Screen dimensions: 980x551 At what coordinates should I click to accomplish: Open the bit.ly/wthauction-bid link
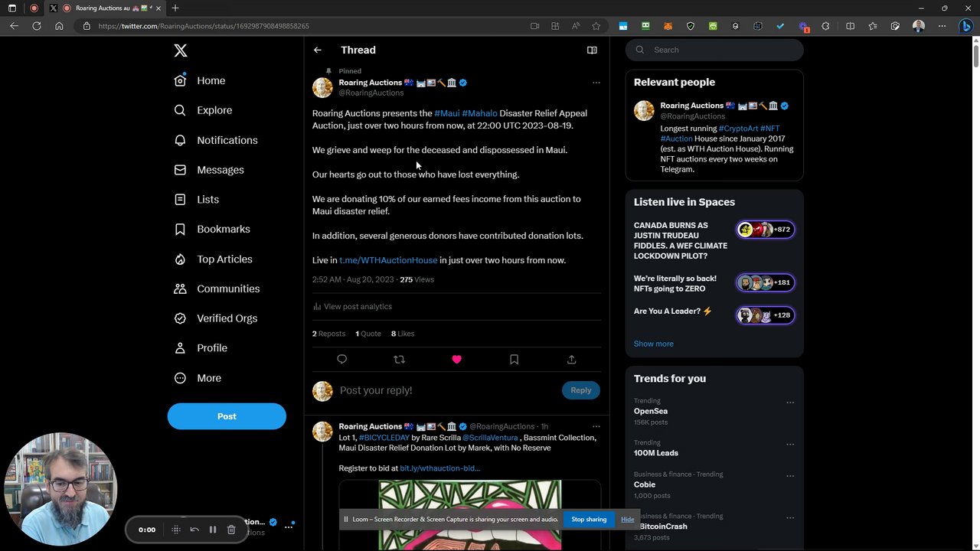[439, 468]
